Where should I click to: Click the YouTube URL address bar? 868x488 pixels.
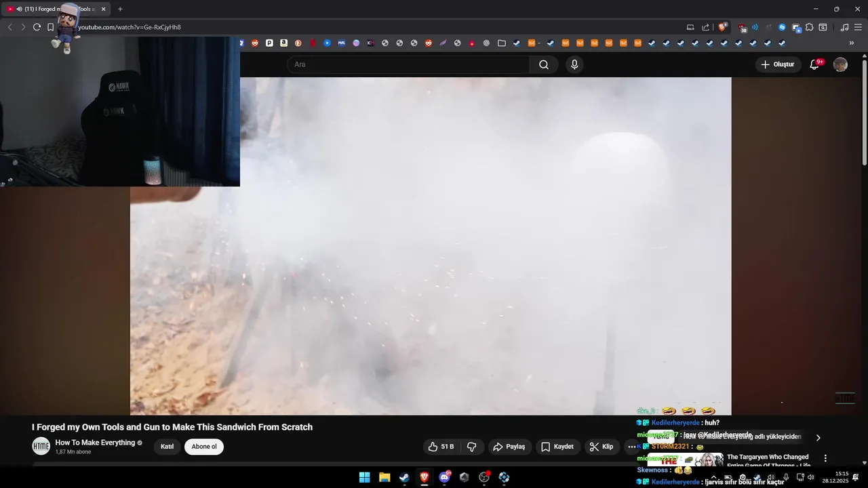point(380,27)
